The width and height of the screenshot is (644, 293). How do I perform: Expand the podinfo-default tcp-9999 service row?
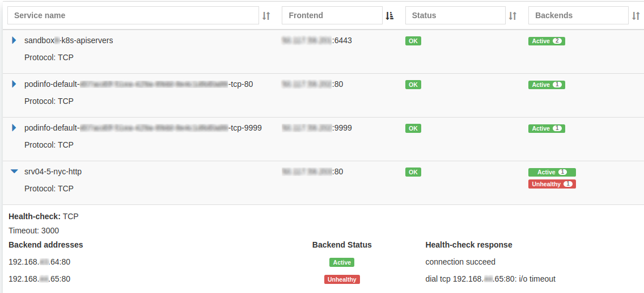tap(14, 128)
